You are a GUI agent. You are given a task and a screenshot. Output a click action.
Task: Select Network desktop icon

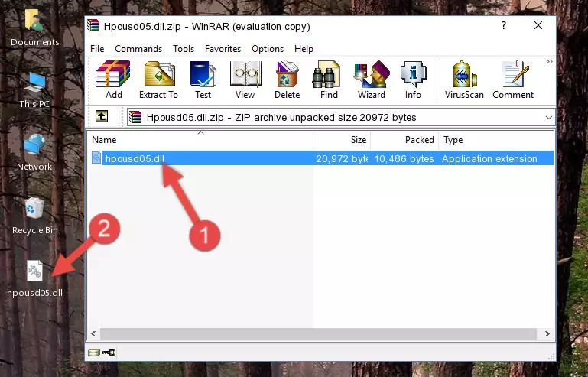[34, 153]
